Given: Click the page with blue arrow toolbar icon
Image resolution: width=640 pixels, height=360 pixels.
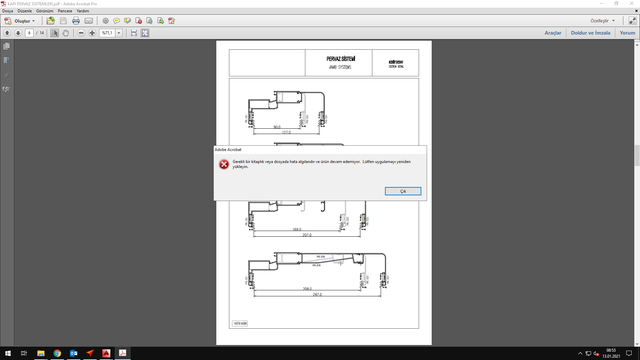Looking at the screenshot, I should tap(149, 21).
